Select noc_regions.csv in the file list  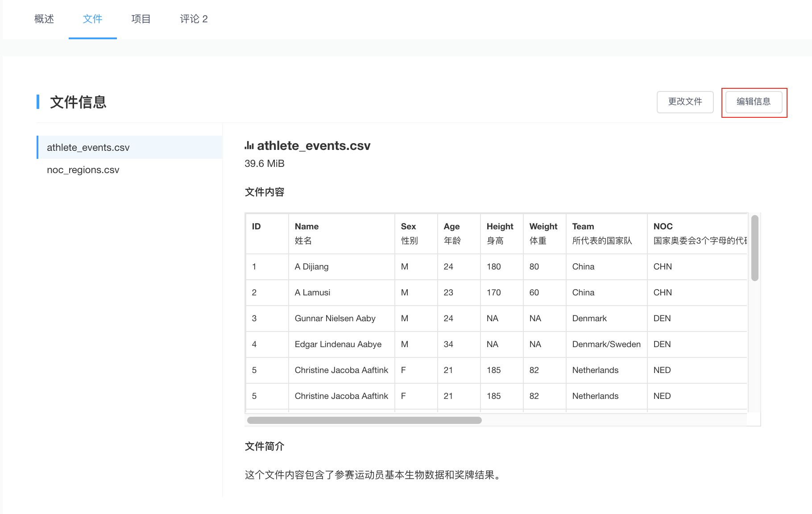129,170
